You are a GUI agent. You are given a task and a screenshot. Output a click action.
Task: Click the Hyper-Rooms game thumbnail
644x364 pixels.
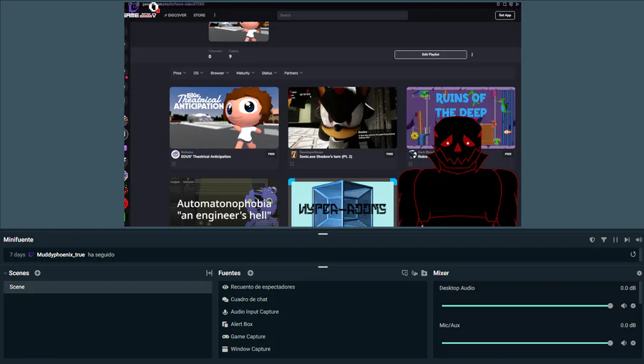[342, 202]
